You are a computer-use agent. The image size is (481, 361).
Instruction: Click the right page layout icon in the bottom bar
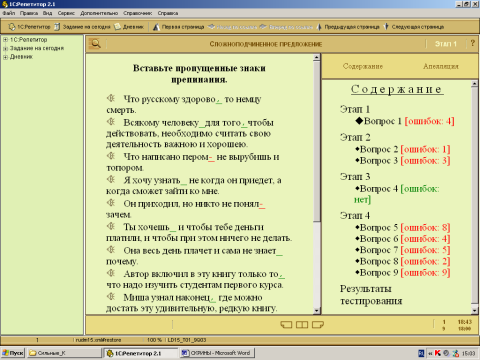[318, 324]
